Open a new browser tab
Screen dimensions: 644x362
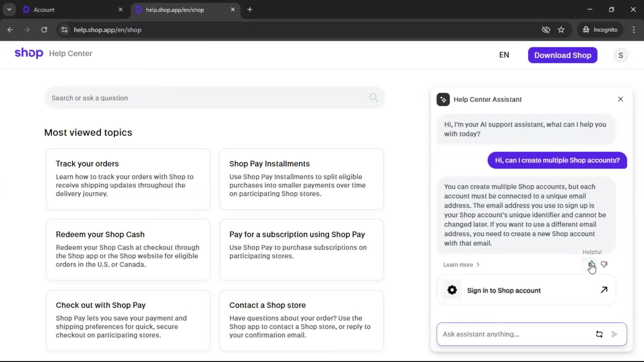250,10
